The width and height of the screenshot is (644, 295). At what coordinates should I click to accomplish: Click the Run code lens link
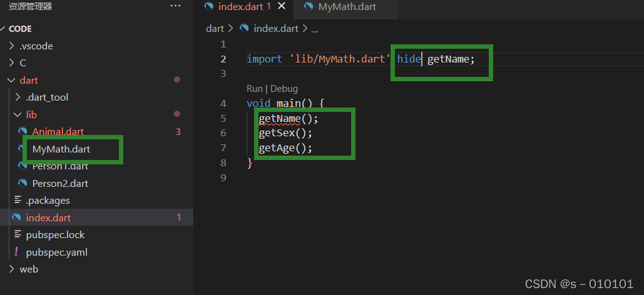[254, 89]
